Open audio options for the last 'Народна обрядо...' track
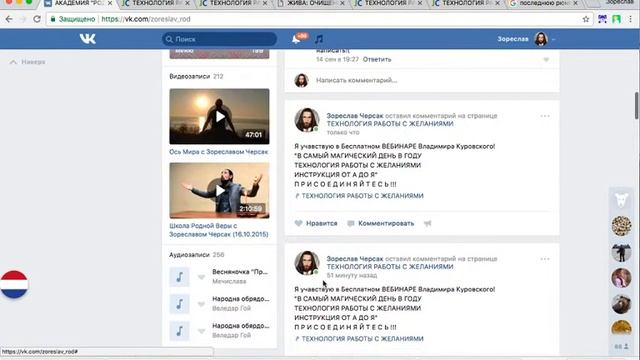This screenshot has height=360, width=640. click(x=201, y=331)
